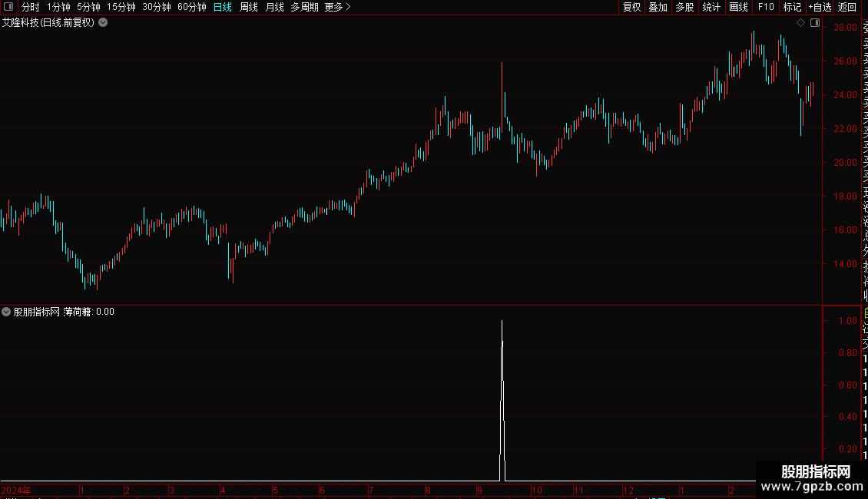Switch to 月线 monthly chart
The image size is (868, 499).
[274, 7]
